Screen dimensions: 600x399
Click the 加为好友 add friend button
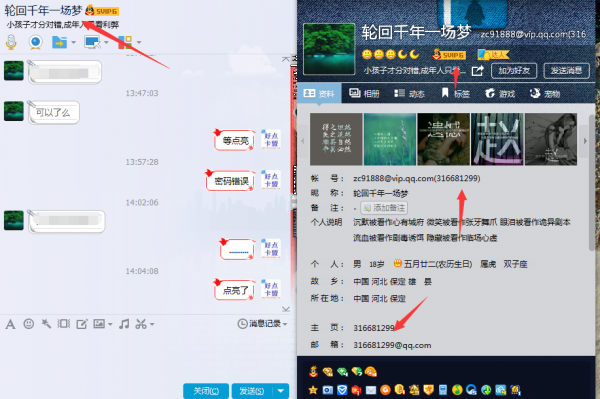(514, 70)
